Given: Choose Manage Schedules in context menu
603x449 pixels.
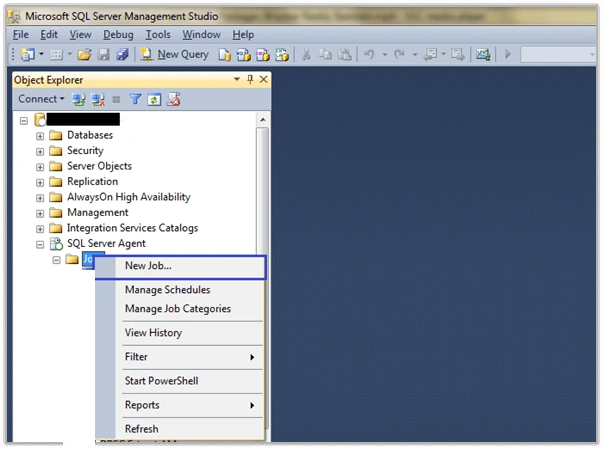Looking at the screenshot, I should click(168, 289).
